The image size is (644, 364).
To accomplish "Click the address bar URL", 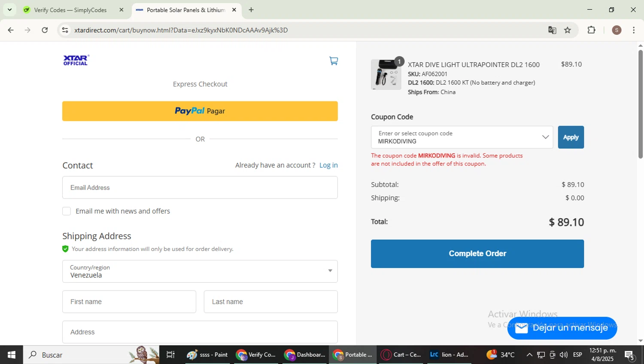I will click(181, 30).
